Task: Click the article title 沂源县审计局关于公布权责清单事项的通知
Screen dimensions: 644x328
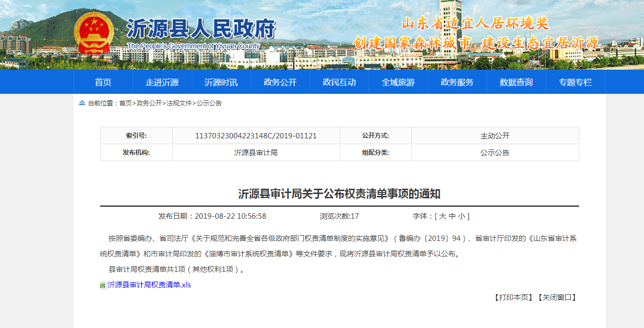Action: click(x=339, y=194)
